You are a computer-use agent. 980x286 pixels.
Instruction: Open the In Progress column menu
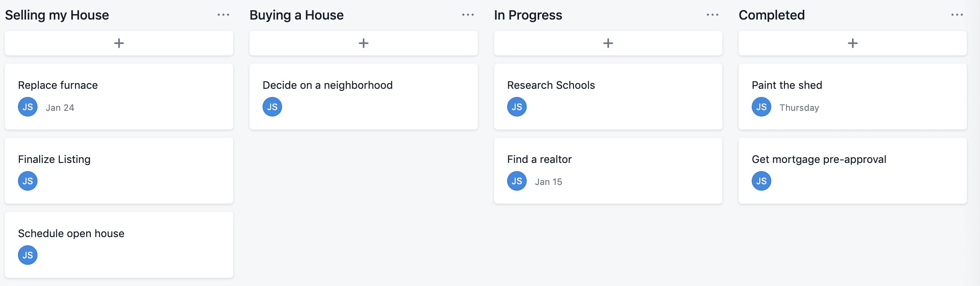(x=712, y=15)
